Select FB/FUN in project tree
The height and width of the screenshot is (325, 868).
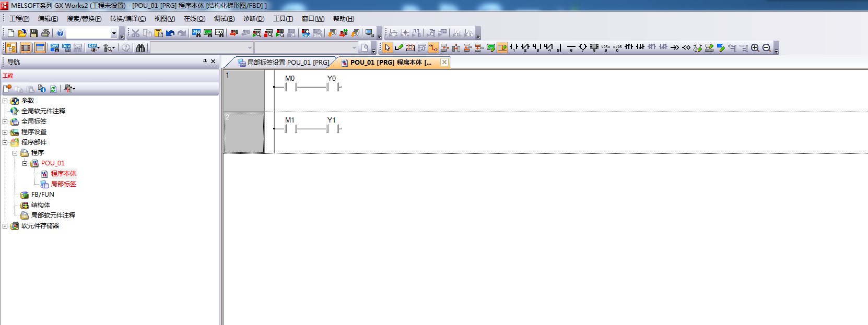[42, 195]
